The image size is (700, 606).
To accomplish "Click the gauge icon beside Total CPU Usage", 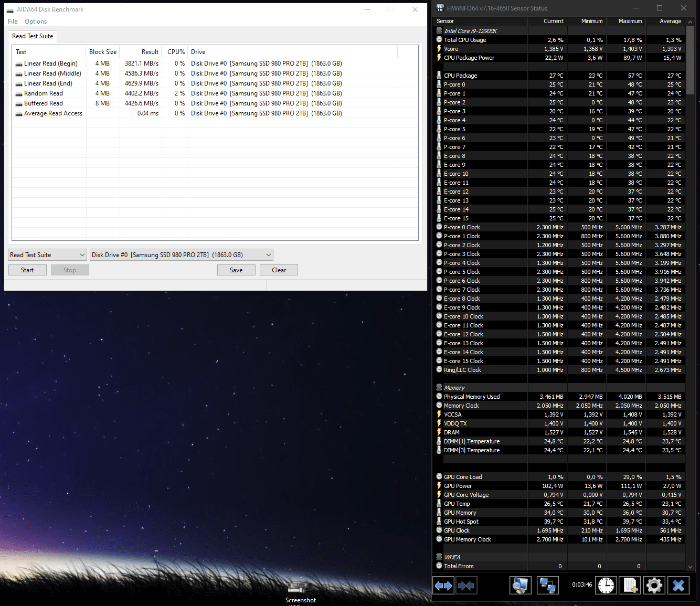I will pos(439,40).
